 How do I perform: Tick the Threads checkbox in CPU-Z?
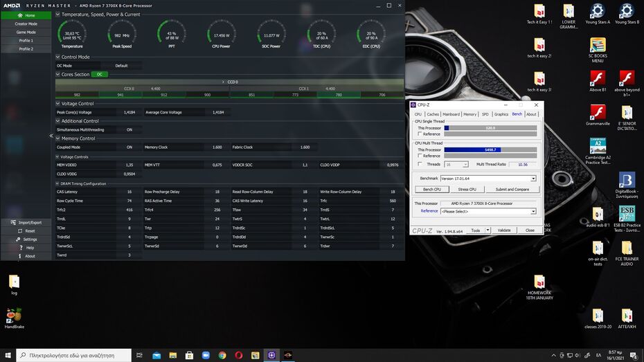point(420,164)
